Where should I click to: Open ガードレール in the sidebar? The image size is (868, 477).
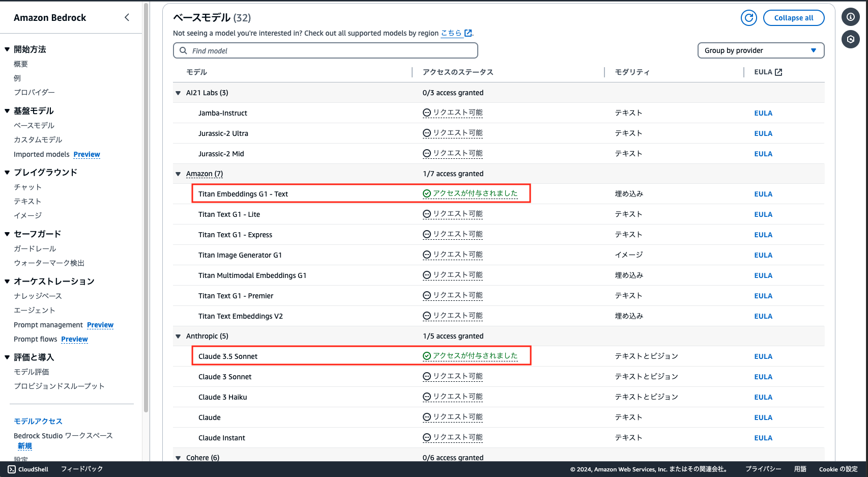point(35,249)
